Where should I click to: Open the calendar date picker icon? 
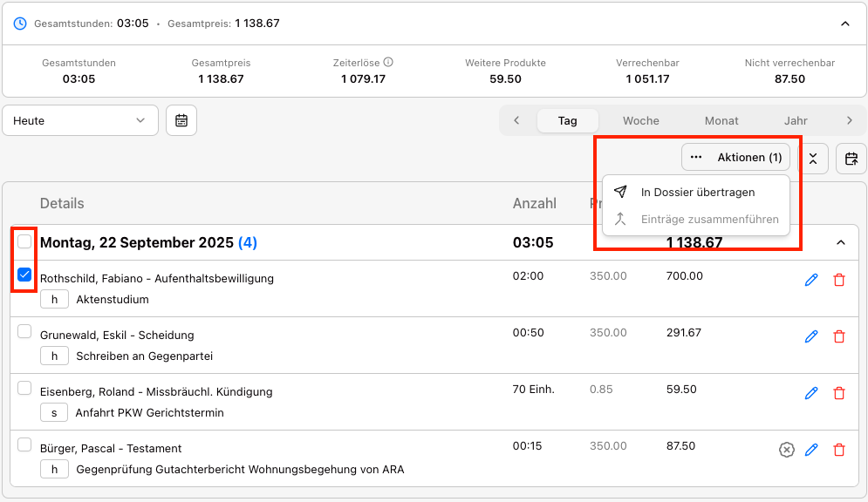(181, 120)
